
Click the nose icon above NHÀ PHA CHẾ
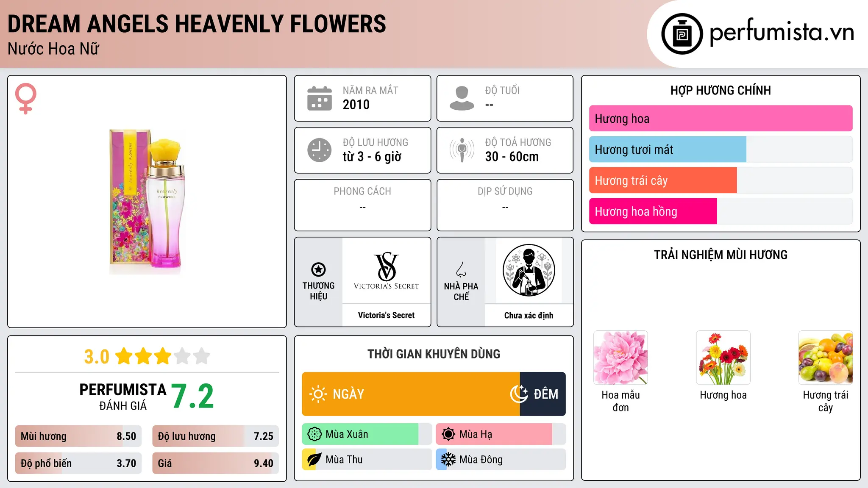(x=461, y=269)
